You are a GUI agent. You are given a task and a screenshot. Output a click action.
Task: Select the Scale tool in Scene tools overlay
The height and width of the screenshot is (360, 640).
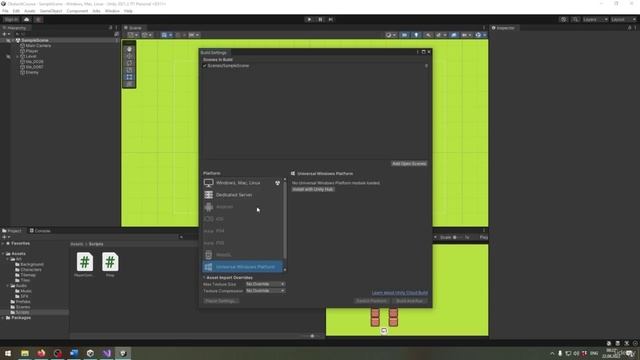(x=129, y=70)
